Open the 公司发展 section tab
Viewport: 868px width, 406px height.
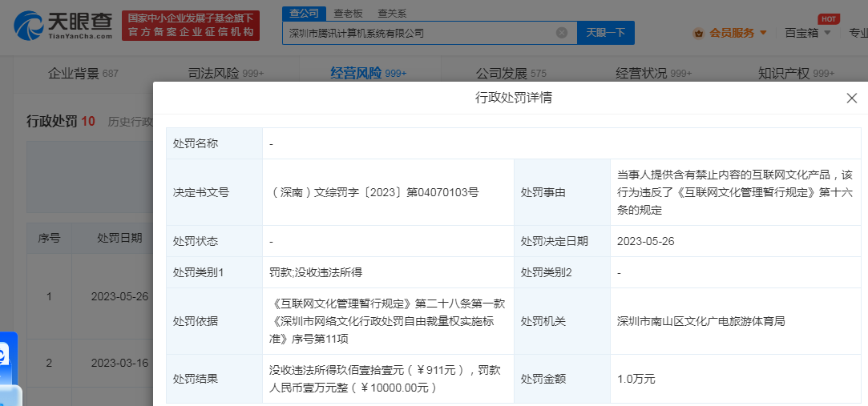point(511,73)
